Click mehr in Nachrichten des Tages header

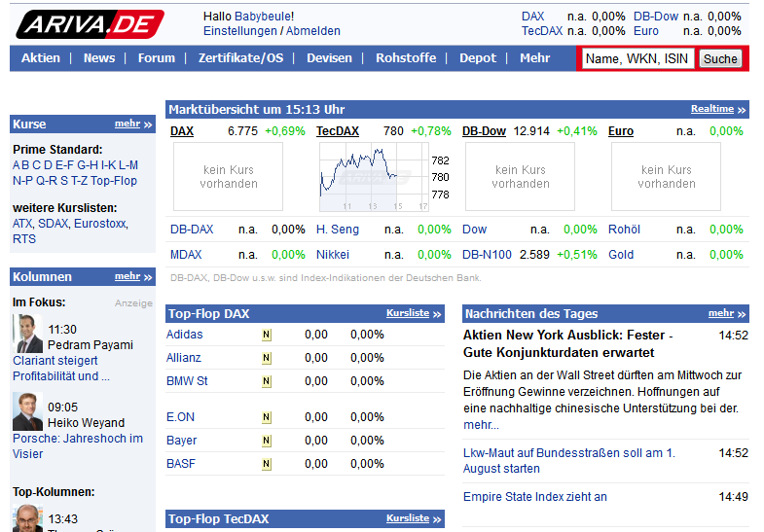pos(720,313)
